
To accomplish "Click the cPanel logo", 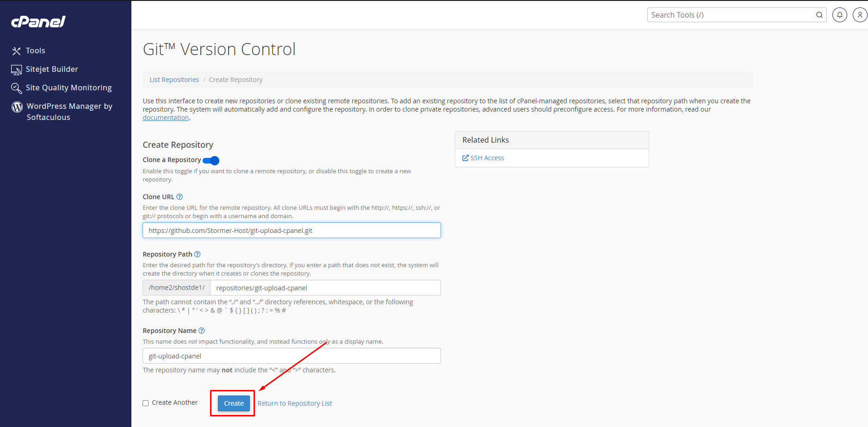I will click(x=38, y=22).
